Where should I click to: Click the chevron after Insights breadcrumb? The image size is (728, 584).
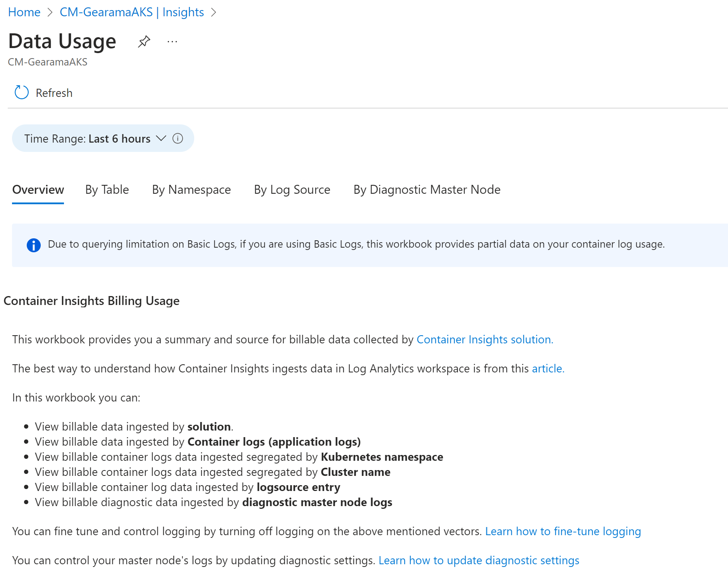[x=214, y=12]
